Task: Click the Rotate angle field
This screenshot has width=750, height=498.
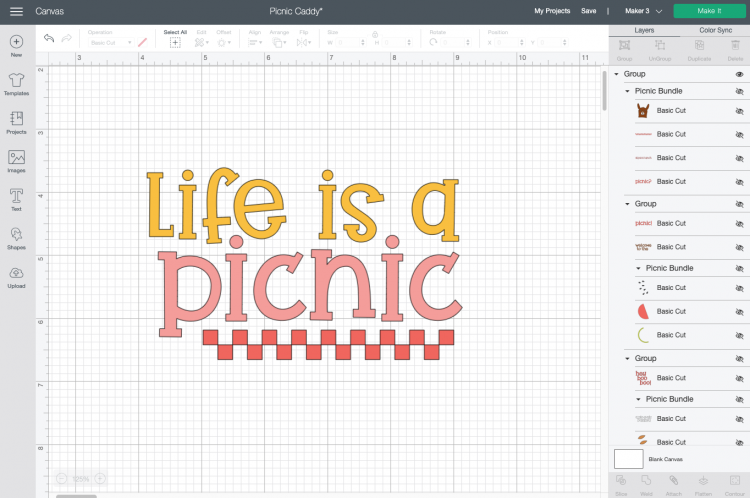Action: tap(455, 43)
